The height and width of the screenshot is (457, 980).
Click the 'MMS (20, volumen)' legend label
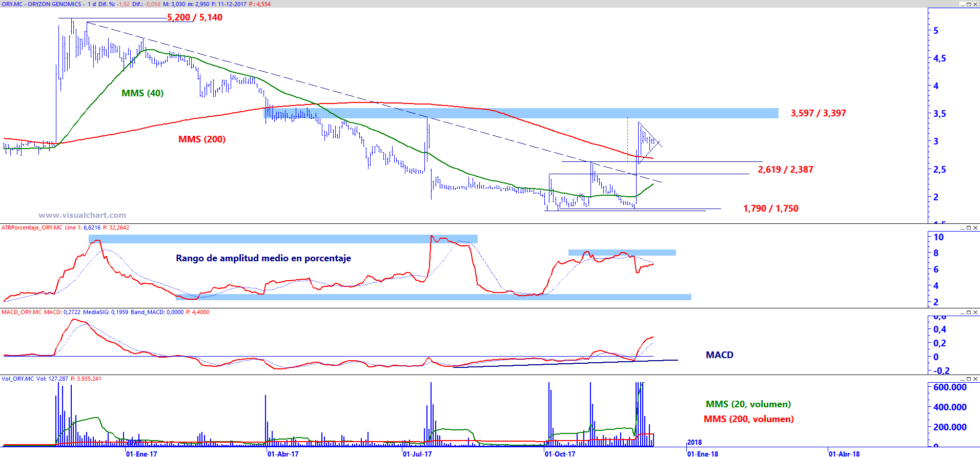click(748, 404)
